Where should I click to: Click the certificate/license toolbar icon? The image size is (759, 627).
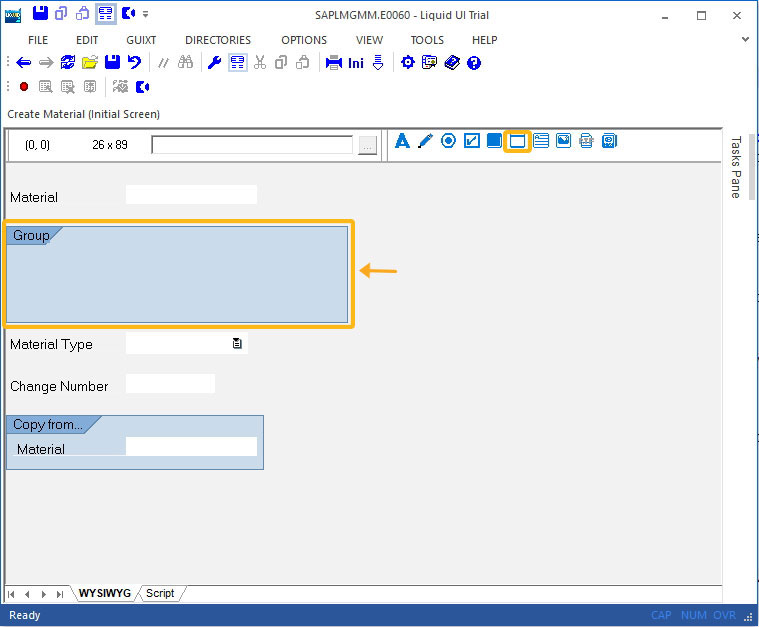coord(429,62)
